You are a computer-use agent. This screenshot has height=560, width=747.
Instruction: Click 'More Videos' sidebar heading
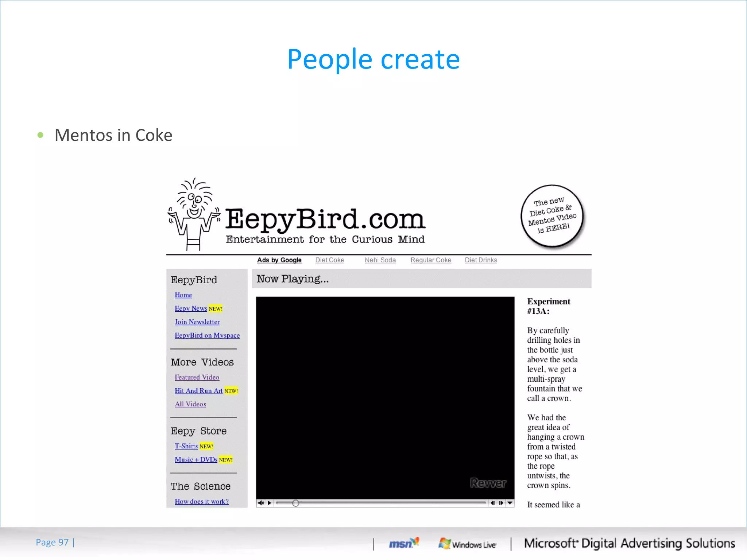click(x=202, y=362)
